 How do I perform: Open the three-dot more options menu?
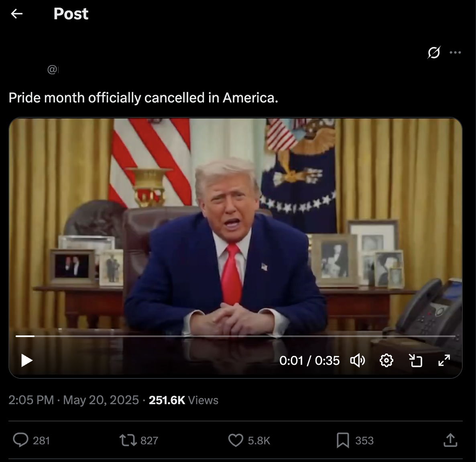pyautogui.click(x=456, y=53)
